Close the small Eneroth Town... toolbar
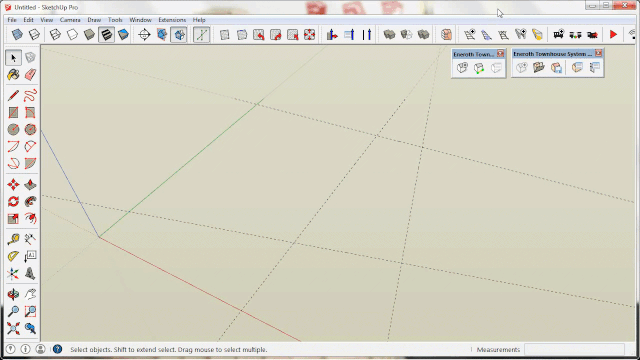 point(500,53)
